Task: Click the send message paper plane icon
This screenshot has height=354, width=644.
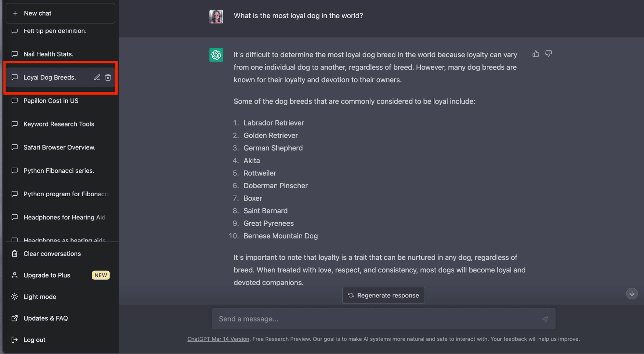Action: pyautogui.click(x=545, y=319)
